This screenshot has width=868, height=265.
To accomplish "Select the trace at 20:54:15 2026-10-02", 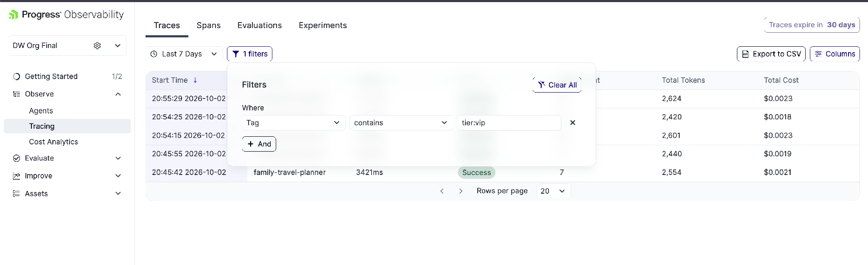I will pyautogui.click(x=188, y=135).
